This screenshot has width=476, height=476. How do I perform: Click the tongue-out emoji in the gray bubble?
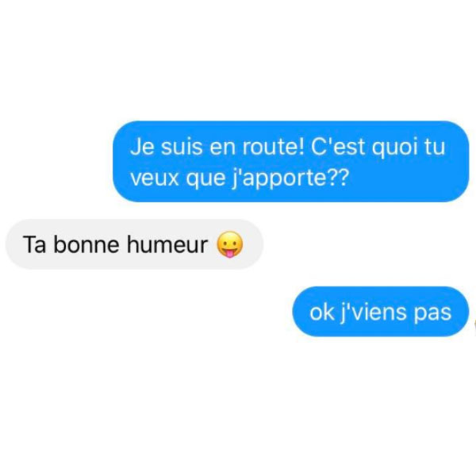click(x=230, y=244)
